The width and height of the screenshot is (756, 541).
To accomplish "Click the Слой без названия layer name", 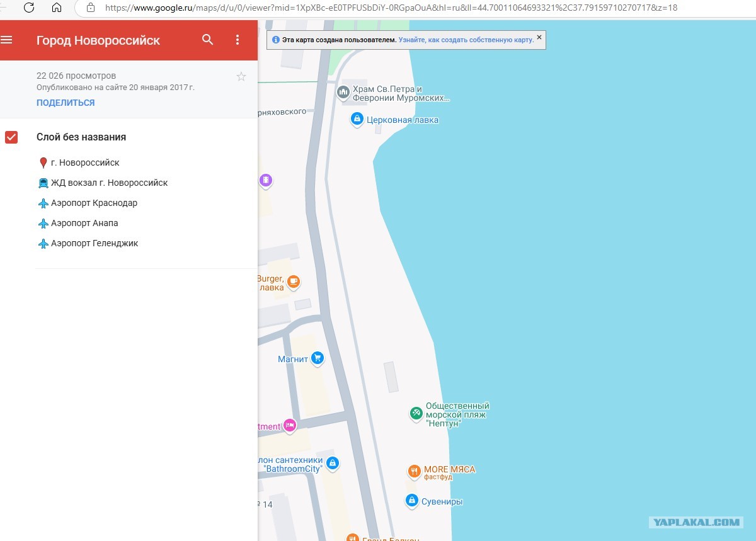I will pyautogui.click(x=81, y=137).
